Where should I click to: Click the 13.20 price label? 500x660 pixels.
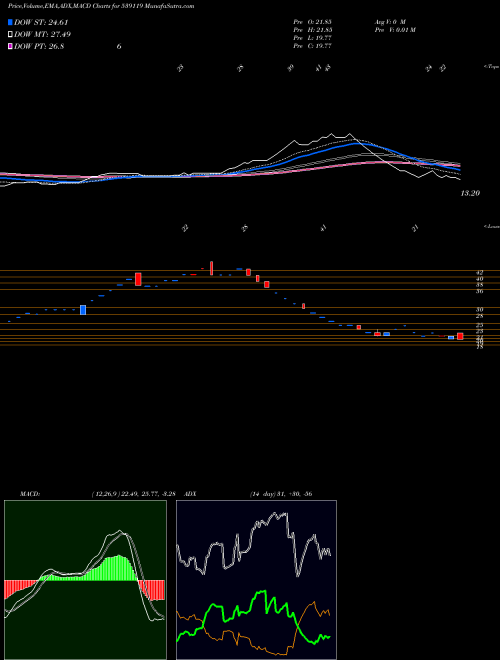[471, 193]
